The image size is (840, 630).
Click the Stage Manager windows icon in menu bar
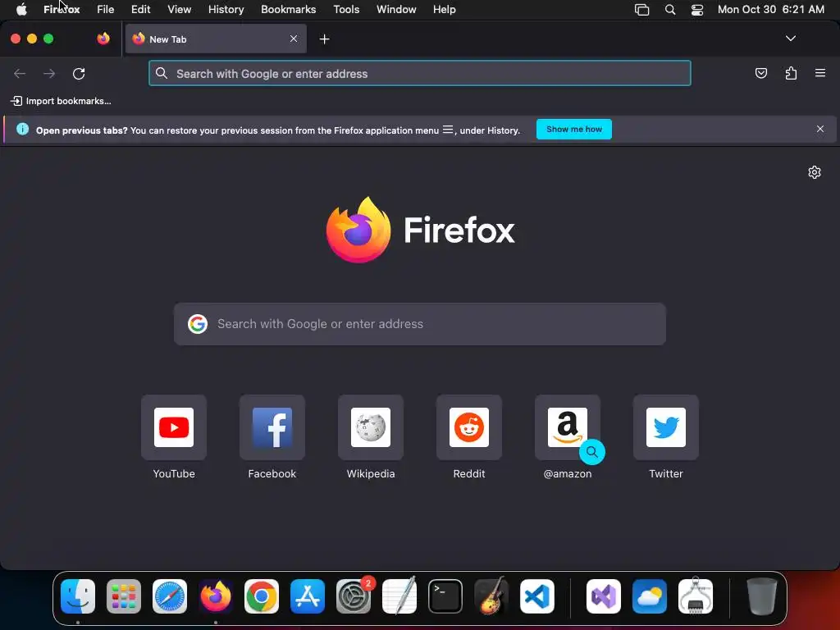[x=641, y=9]
